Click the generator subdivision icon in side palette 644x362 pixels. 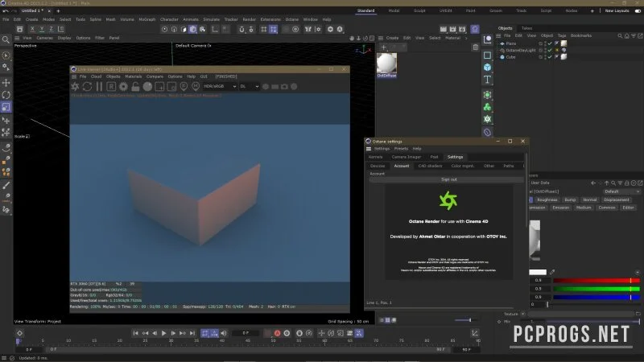coord(488,95)
